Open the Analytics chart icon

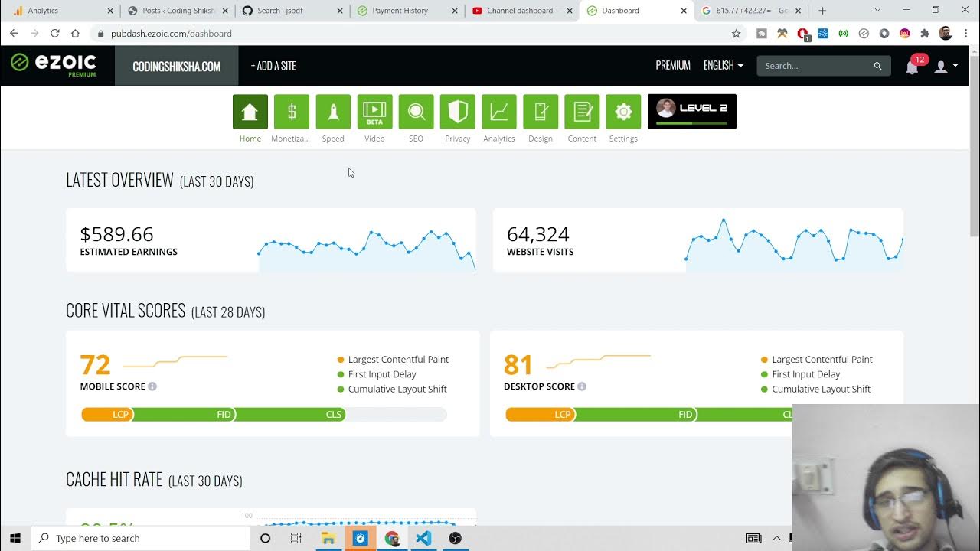click(x=498, y=112)
